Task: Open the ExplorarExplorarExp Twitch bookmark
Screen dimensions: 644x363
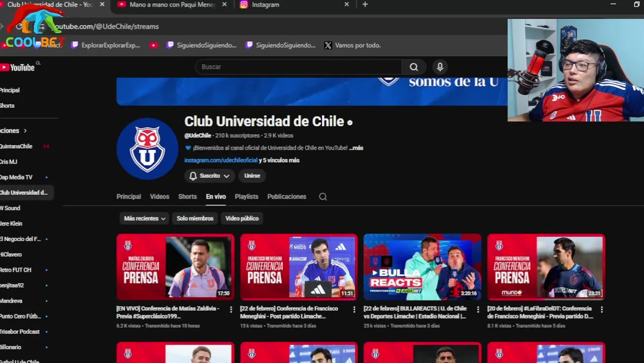Action: pos(105,45)
